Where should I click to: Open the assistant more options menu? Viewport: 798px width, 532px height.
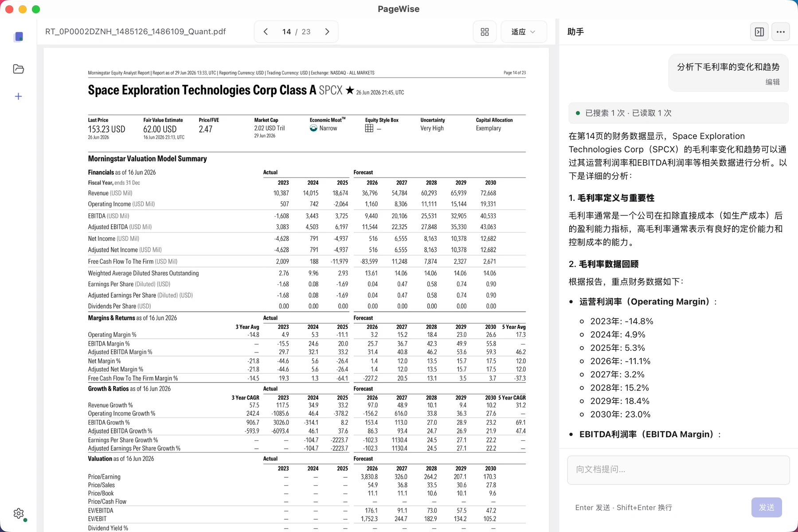[x=781, y=32]
